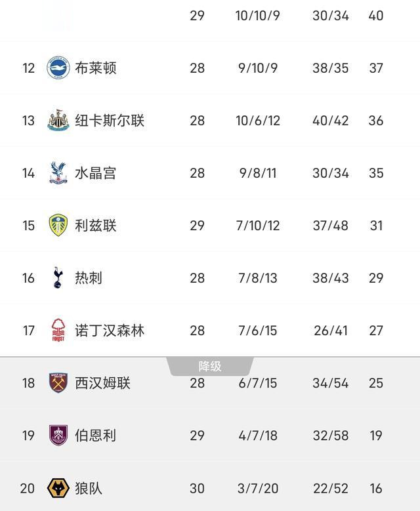Screen dimensions: 420x511
Task: Open 西汉姆联 team details
Action: pos(103,382)
